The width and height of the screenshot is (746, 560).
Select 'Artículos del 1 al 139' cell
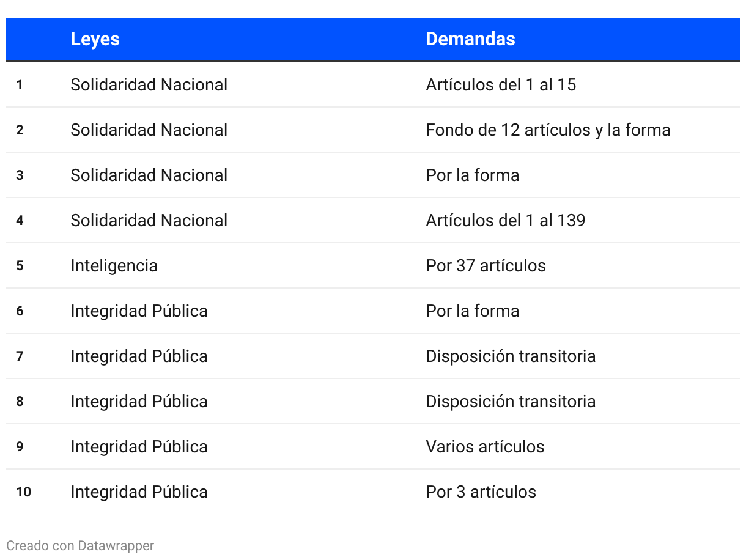505,220
